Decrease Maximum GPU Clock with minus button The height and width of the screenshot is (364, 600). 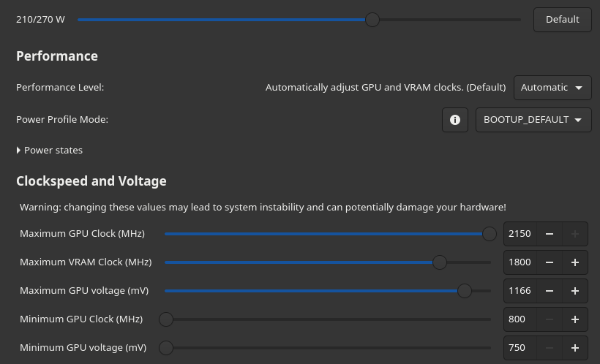coord(550,234)
